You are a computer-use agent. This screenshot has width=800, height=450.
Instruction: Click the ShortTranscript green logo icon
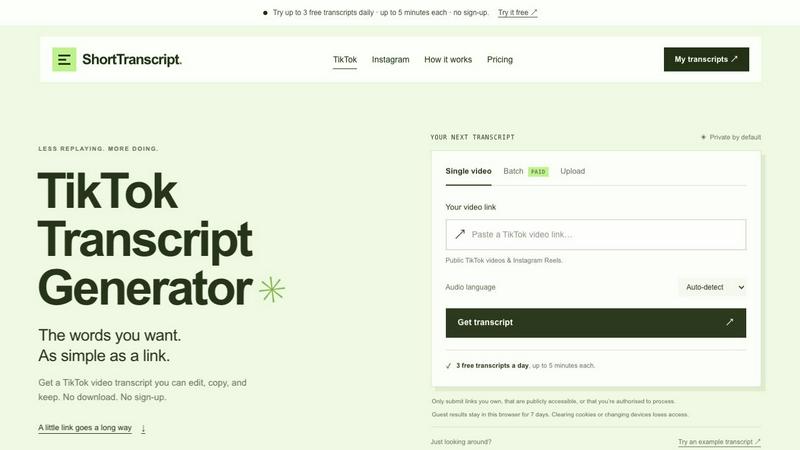[64, 59]
